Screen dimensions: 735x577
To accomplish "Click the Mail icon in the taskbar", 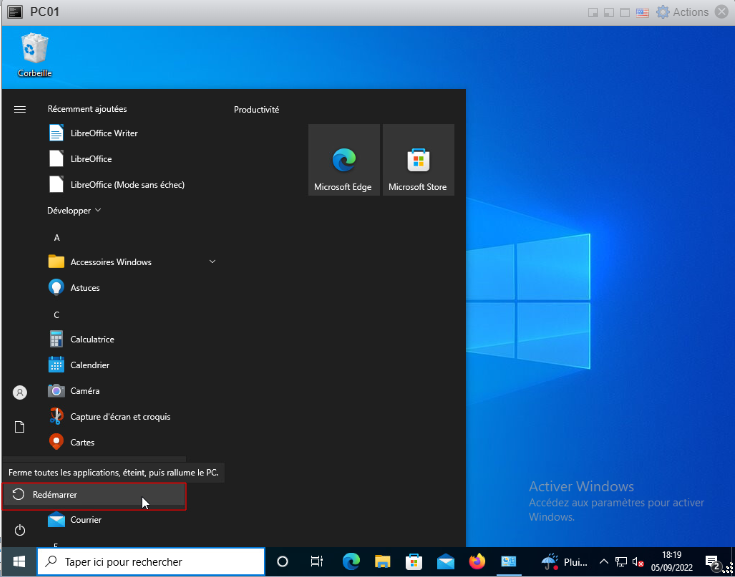I will pos(445,562).
